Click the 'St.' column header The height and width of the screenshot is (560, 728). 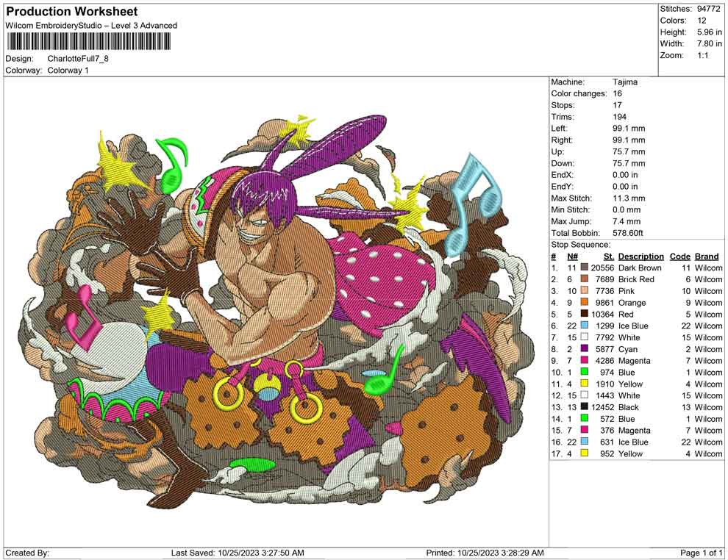coord(609,256)
